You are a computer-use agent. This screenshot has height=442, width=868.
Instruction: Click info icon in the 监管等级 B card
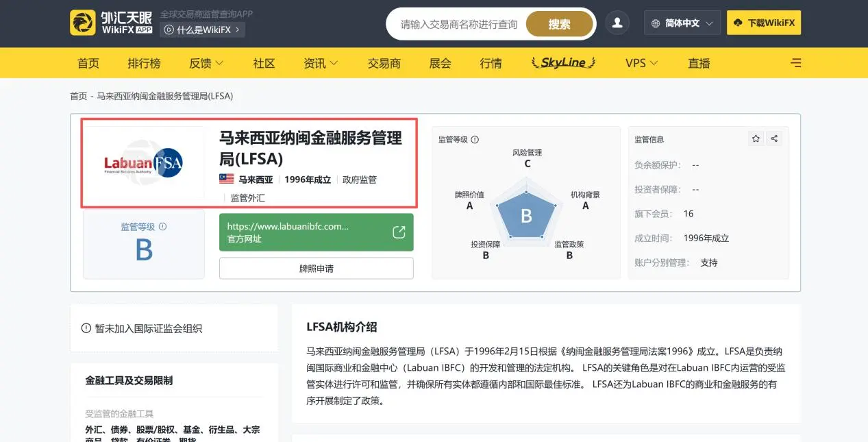pyautogui.click(x=162, y=226)
